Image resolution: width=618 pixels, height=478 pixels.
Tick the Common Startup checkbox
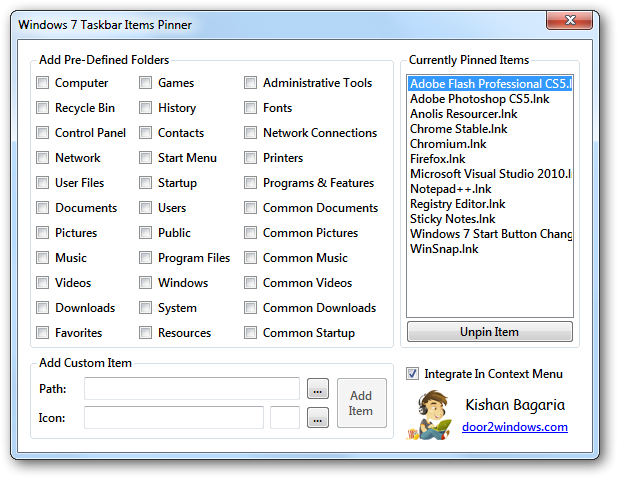coord(250,333)
